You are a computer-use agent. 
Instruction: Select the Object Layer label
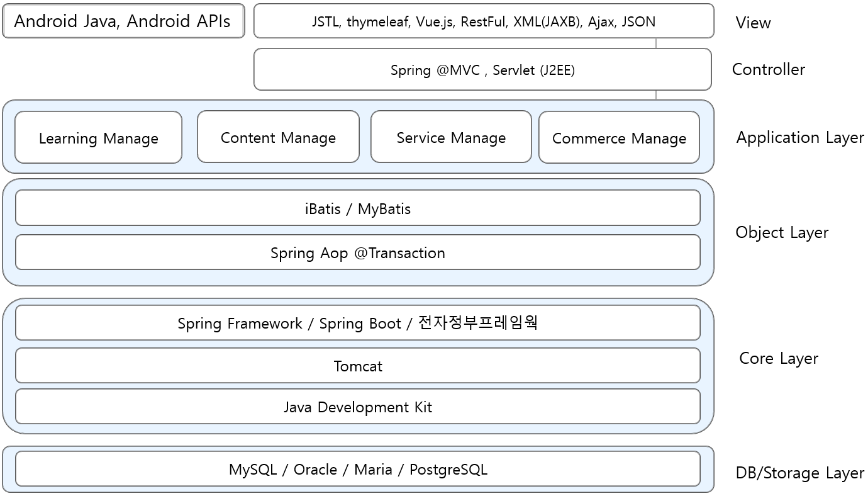pyautogui.click(x=781, y=232)
